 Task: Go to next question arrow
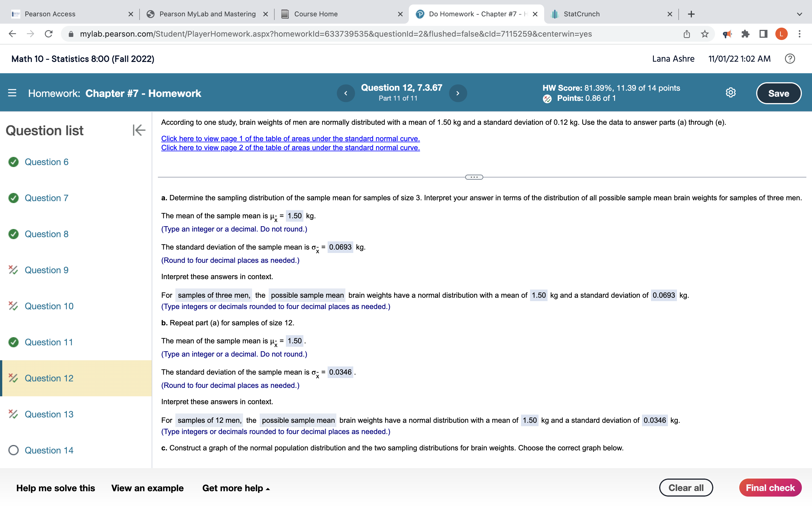coord(458,93)
